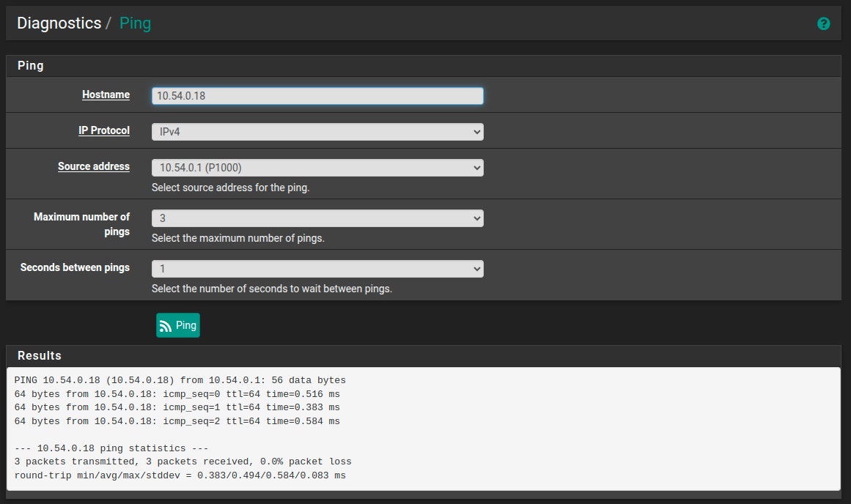Click the Maximum number of pings label
Screen dimensions: 851x504
pyautogui.click(x=81, y=223)
